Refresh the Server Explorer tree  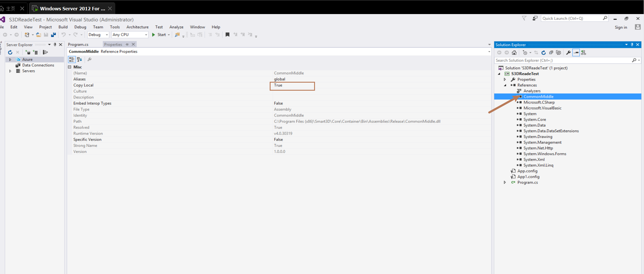[x=10, y=52]
